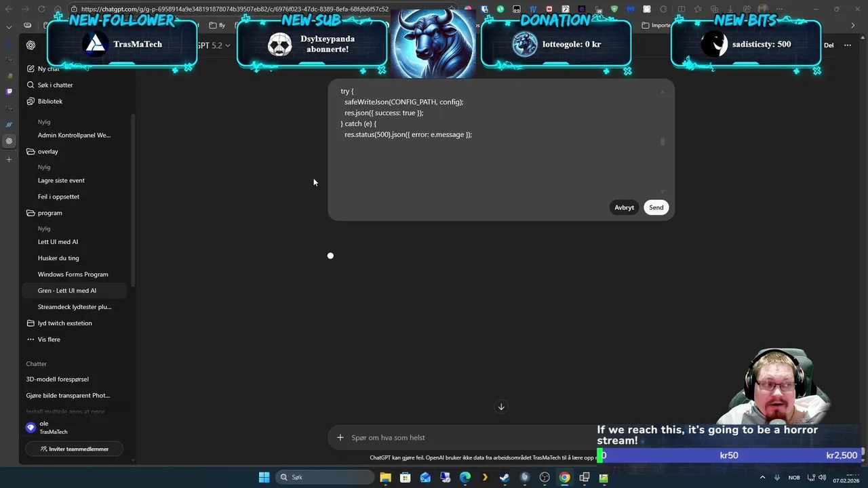The width and height of the screenshot is (868, 488).
Task: Click Inviter teammedlemmer button
Action: pyautogui.click(x=75, y=449)
